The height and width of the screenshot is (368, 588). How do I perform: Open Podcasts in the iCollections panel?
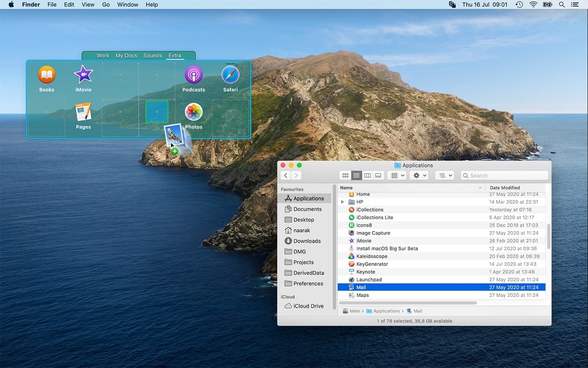click(x=193, y=75)
